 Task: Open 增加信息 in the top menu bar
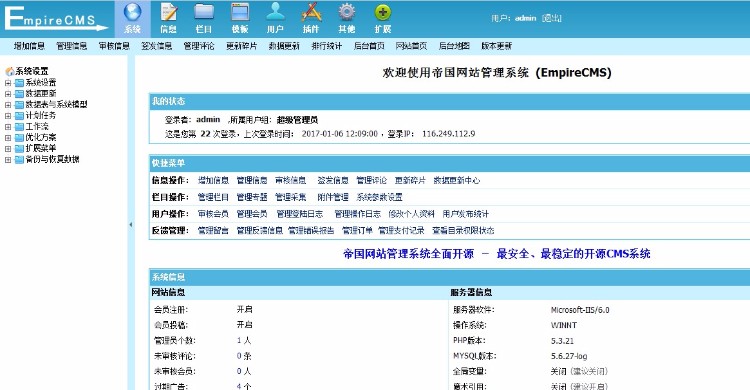[29, 46]
